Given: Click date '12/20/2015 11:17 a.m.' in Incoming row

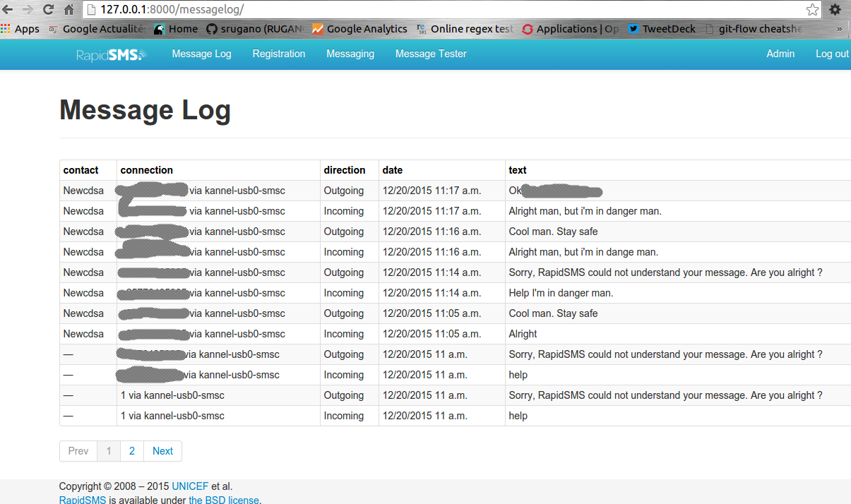Looking at the screenshot, I should [432, 211].
